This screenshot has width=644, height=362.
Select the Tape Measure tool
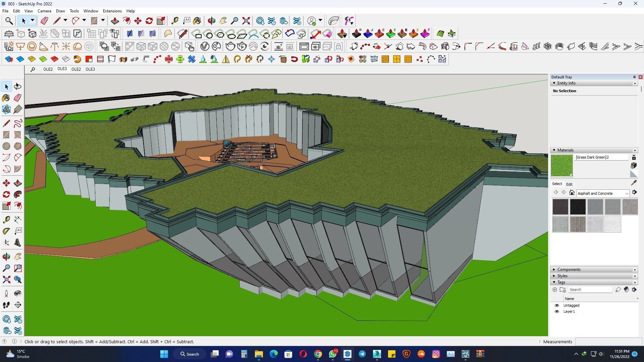(6, 220)
